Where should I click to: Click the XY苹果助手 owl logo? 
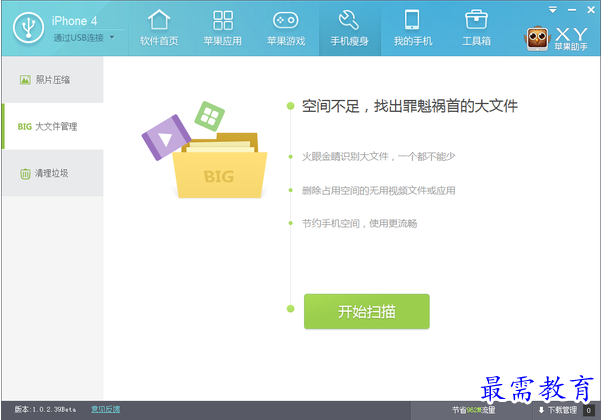pos(537,39)
